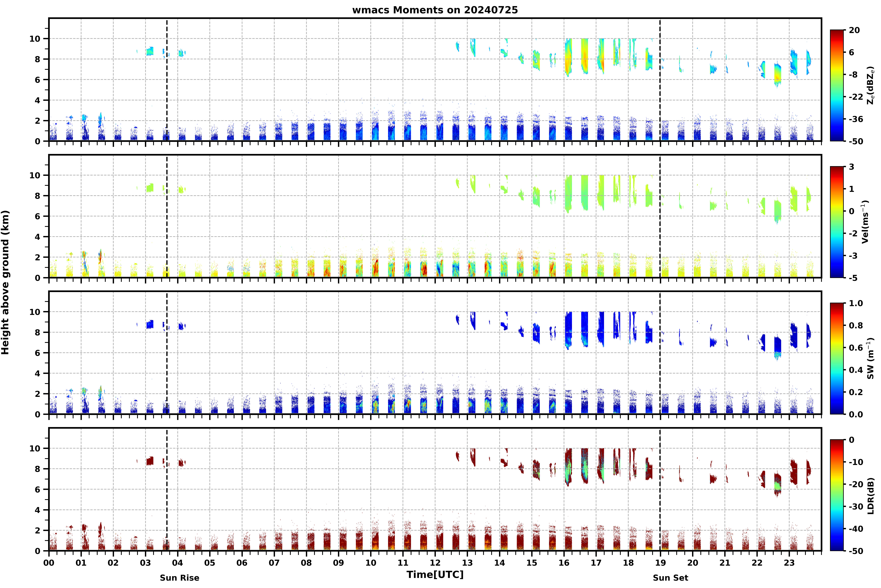This screenshot has height=588, width=881.
Task: Click the -50 label on LDR colorbar
Action: (856, 551)
